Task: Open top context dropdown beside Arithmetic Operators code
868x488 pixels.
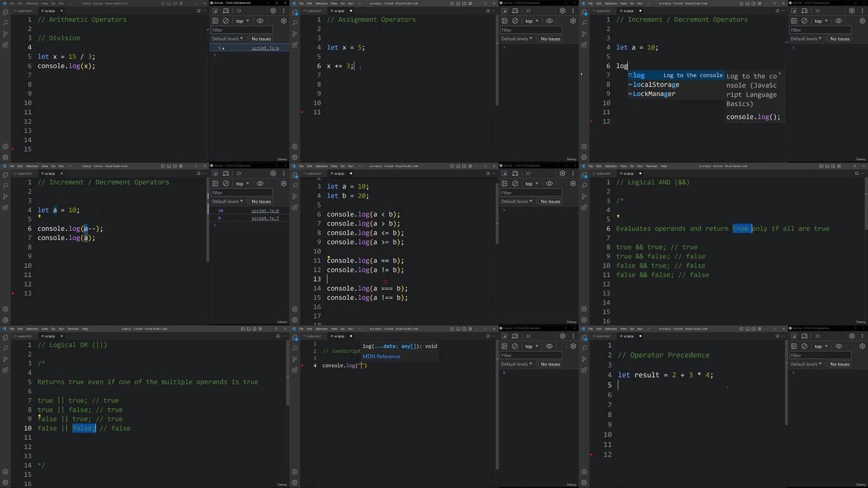Action: point(242,21)
